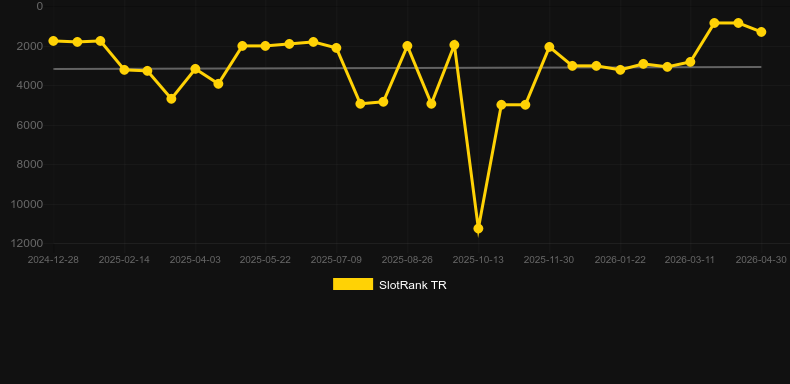
Task: Select the last data point at 2026-04-30
Action: pos(761,32)
